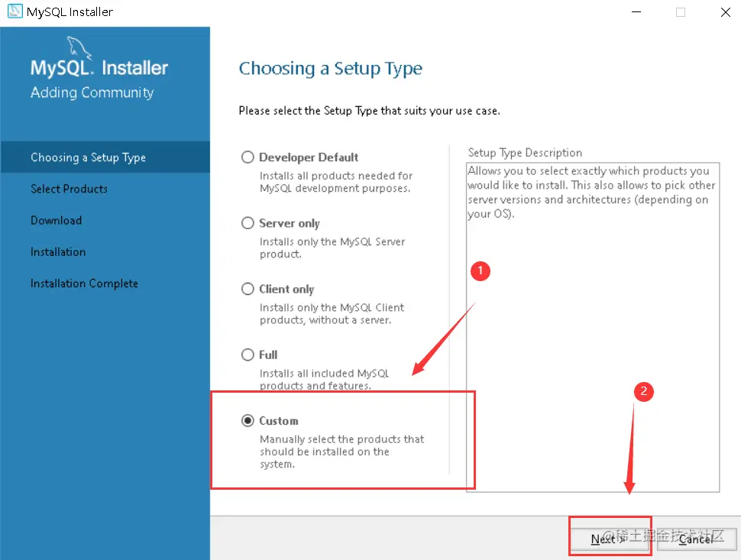The width and height of the screenshot is (741, 560).
Task: Go to the Installation Complete step
Action: 84,283
